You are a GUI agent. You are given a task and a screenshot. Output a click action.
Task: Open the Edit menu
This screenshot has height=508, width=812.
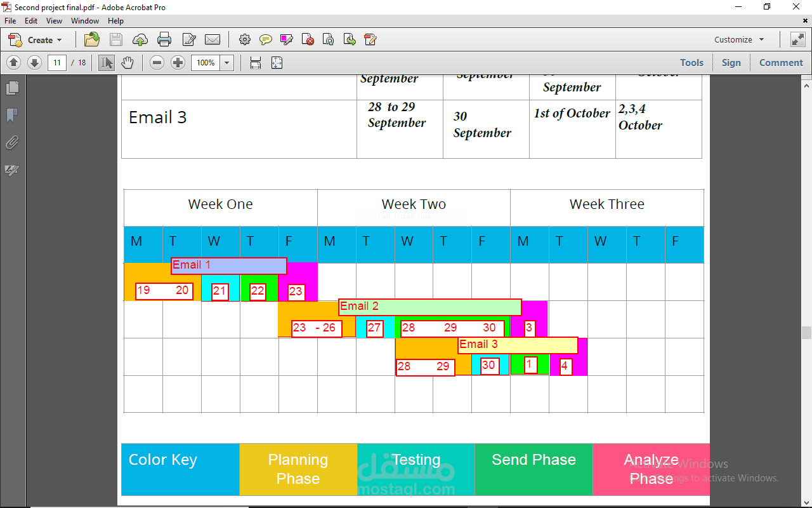pos(31,21)
